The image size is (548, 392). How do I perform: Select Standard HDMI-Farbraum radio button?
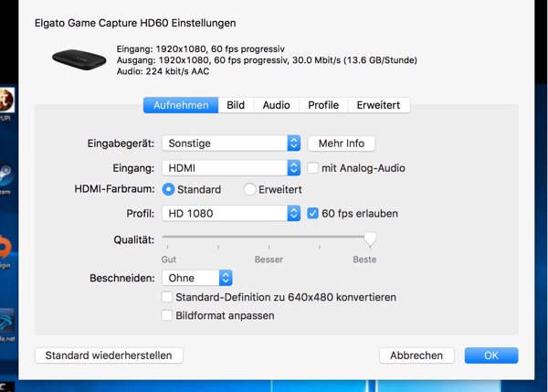tap(168, 189)
